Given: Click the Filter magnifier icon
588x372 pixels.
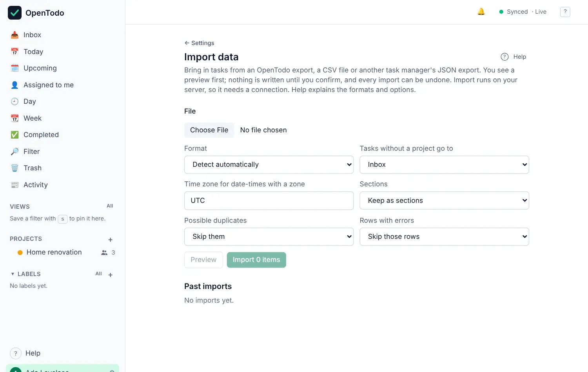Looking at the screenshot, I should pyautogui.click(x=15, y=152).
